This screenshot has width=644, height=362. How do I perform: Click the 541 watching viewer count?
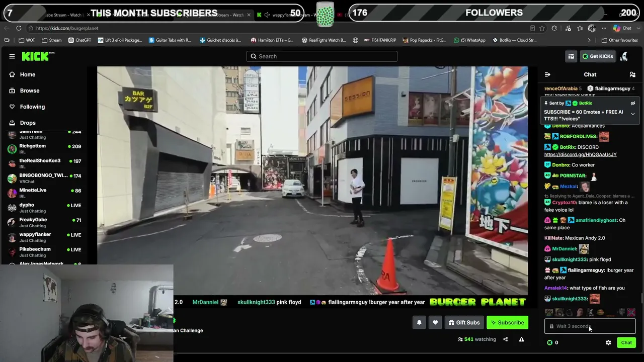pos(477,339)
